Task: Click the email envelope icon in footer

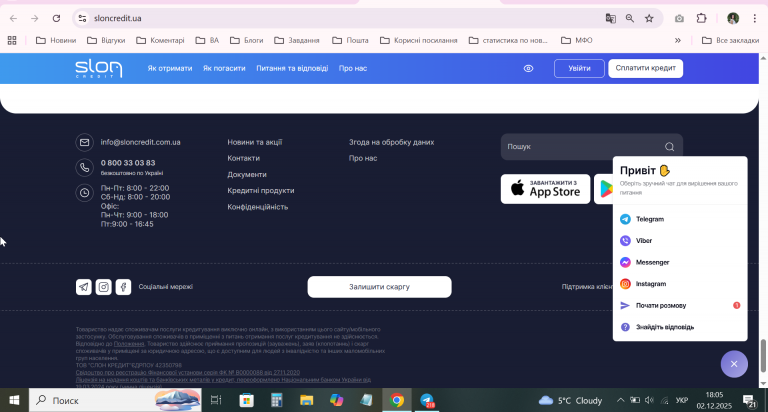Action: 84,142
